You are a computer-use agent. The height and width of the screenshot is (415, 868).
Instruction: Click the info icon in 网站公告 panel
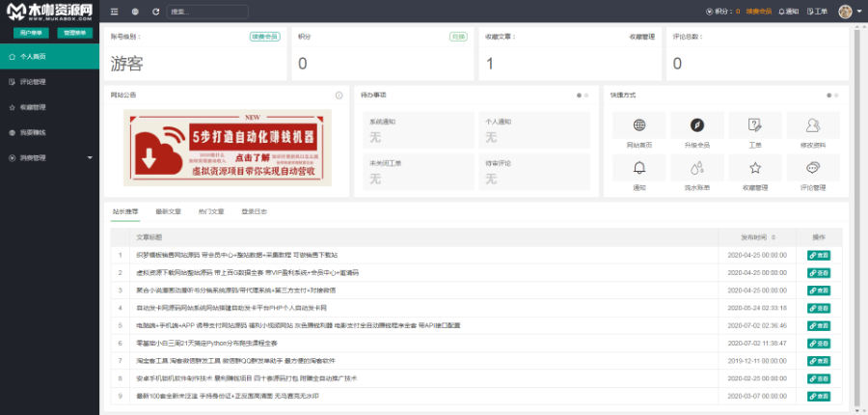[x=339, y=96]
